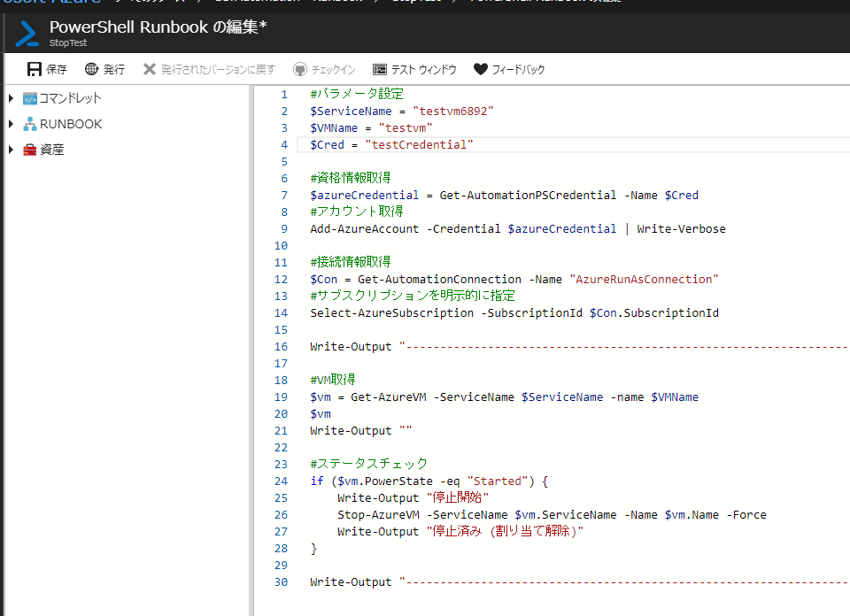Viewport: 850px width, 616px height.
Task: Click the $VMName variable on line 3
Action: [x=334, y=127]
